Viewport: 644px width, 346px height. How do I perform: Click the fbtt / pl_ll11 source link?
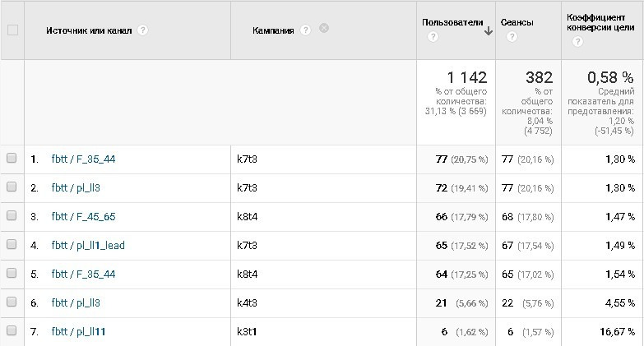coord(78,331)
